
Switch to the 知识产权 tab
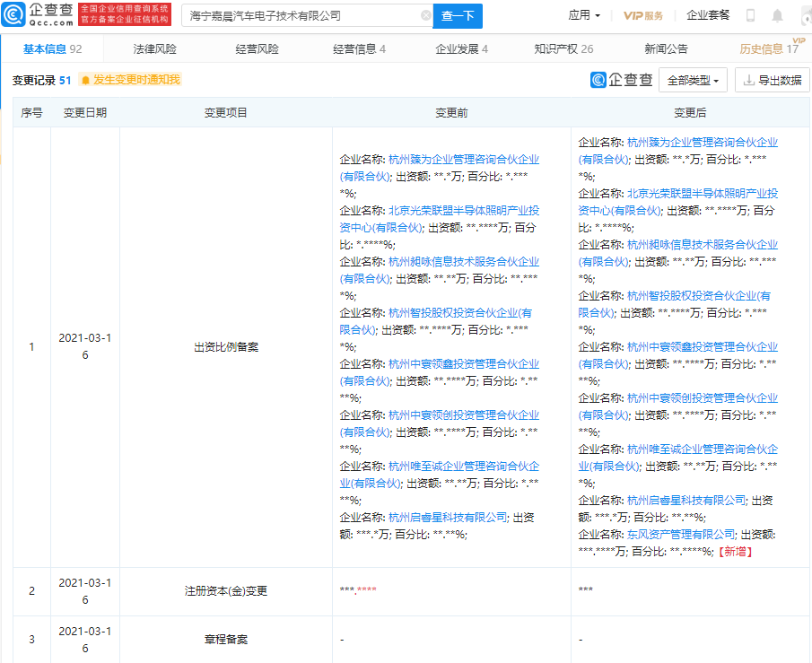click(x=563, y=49)
